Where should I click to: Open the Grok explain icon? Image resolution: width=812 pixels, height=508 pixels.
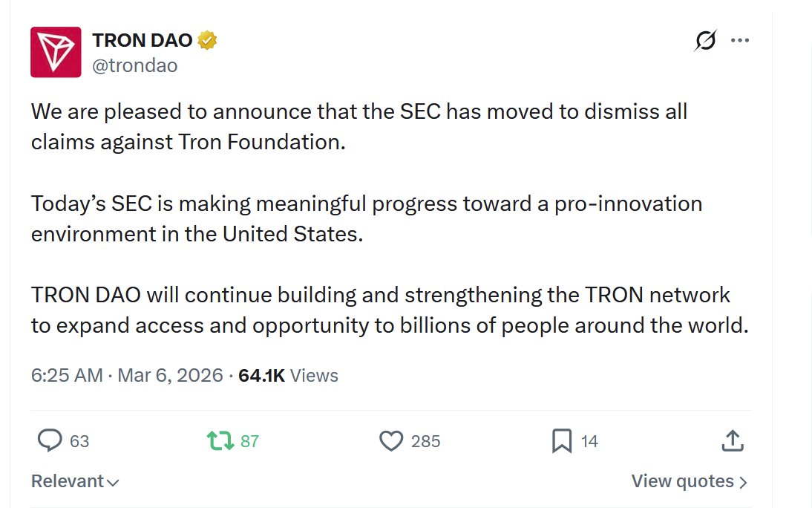pos(705,41)
